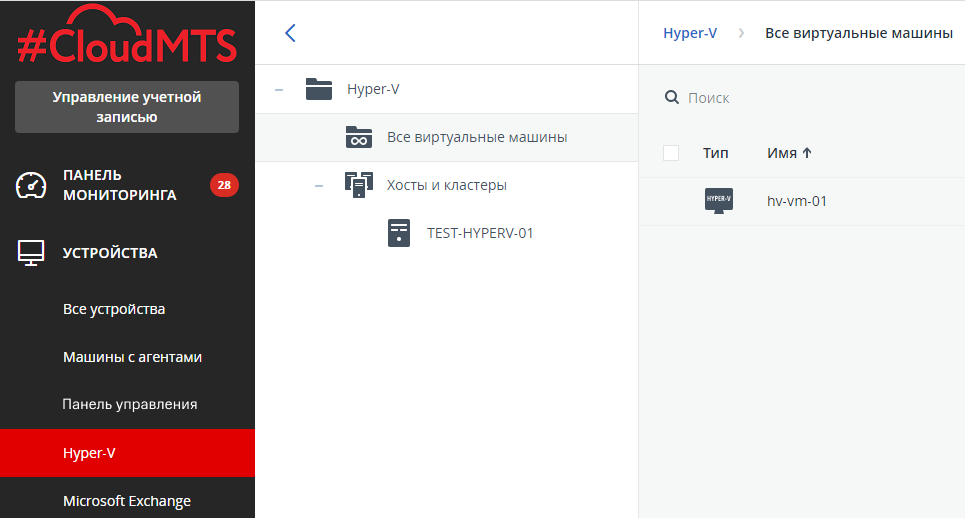
Task: Click the TEST-HYPERV-01 server icon
Action: 399,233
